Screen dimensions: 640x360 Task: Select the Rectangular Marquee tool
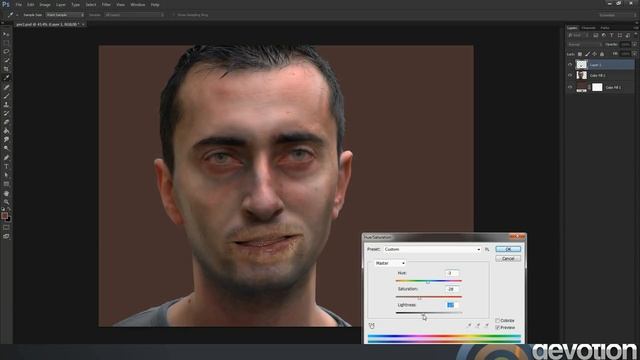click(6, 43)
